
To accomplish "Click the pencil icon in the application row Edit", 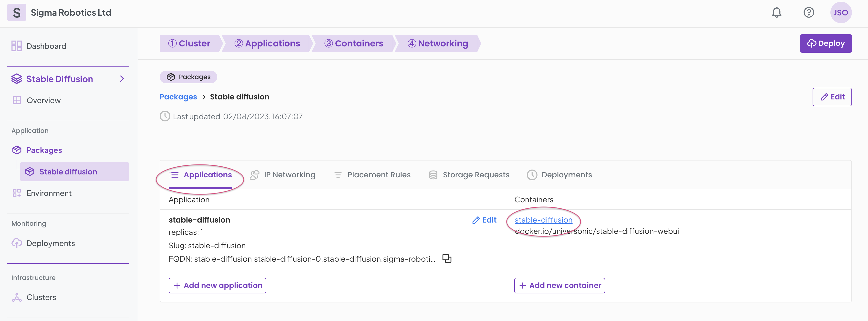I will coord(476,220).
